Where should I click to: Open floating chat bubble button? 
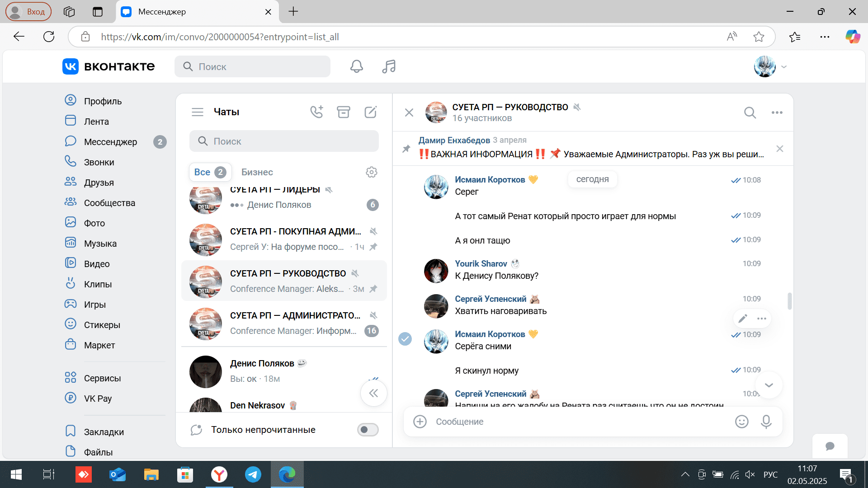click(830, 446)
